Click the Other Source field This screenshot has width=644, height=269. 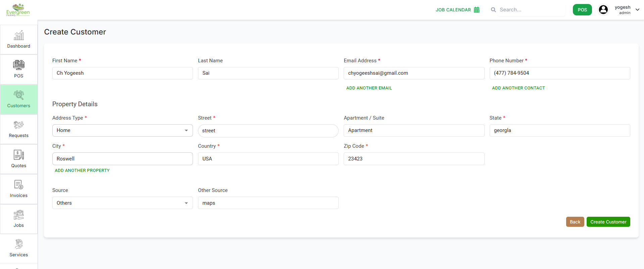point(268,203)
